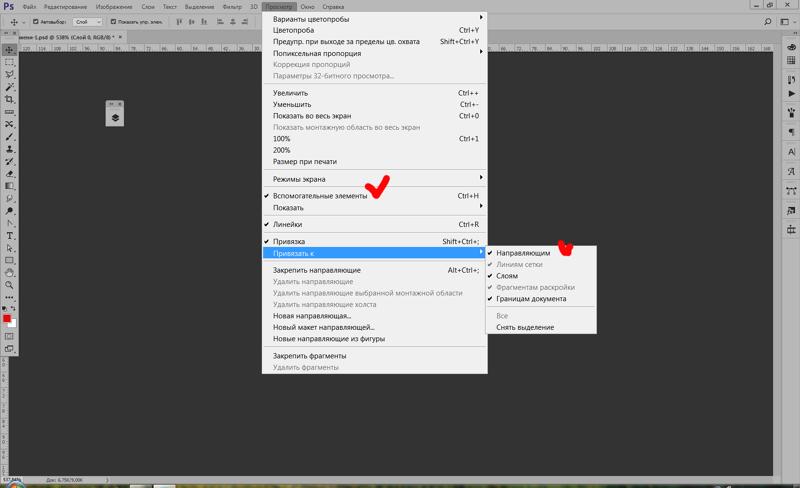
Task: Close the document tab with X
Action: [120, 37]
